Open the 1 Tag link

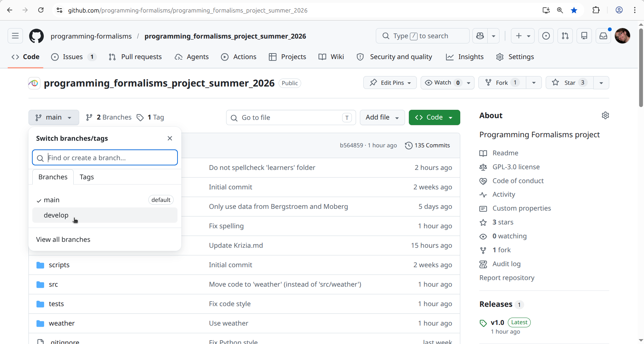(x=150, y=117)
